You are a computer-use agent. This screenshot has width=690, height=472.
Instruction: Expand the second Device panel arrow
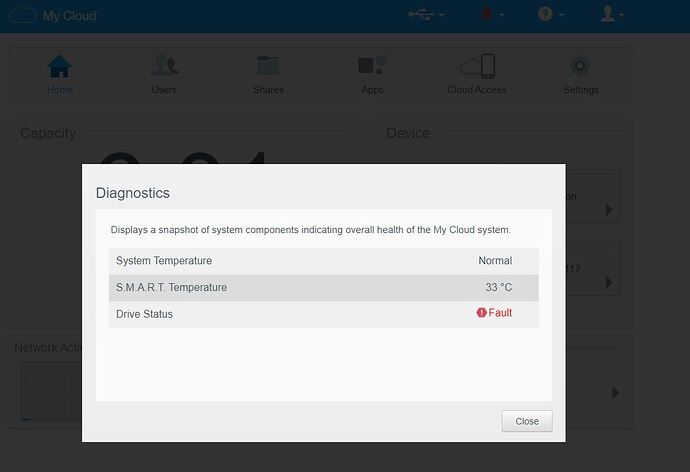point(609,282)
